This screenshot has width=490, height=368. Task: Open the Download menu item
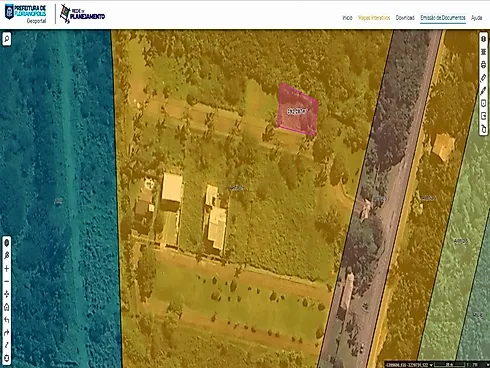pyautogui.click(x=405, y=18)
